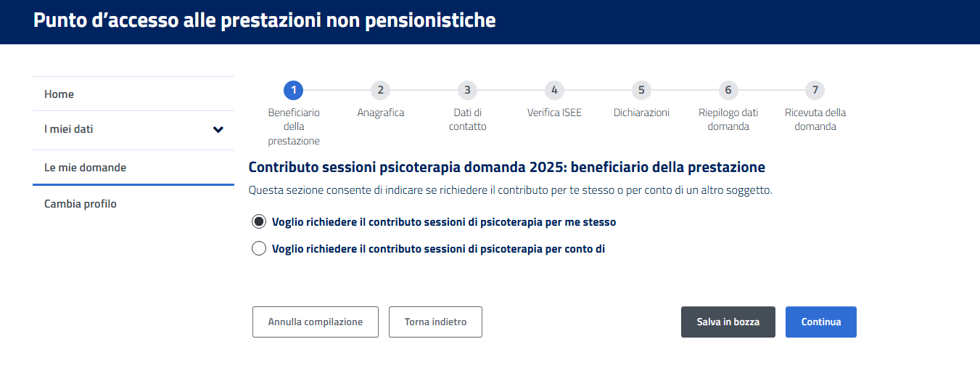Screen dimensions: 980x376
Task: Click the I miei dati menu label
Action: point(69,130)
